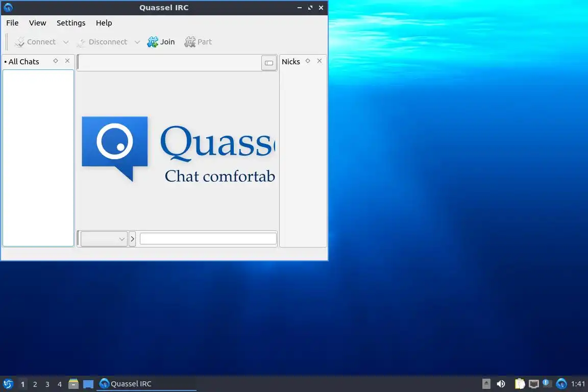The height and width of the screenshot is (392, 588).
Task: Click the Quassel system tray icon
Action: pyautogui.click(x=561, y=384)
